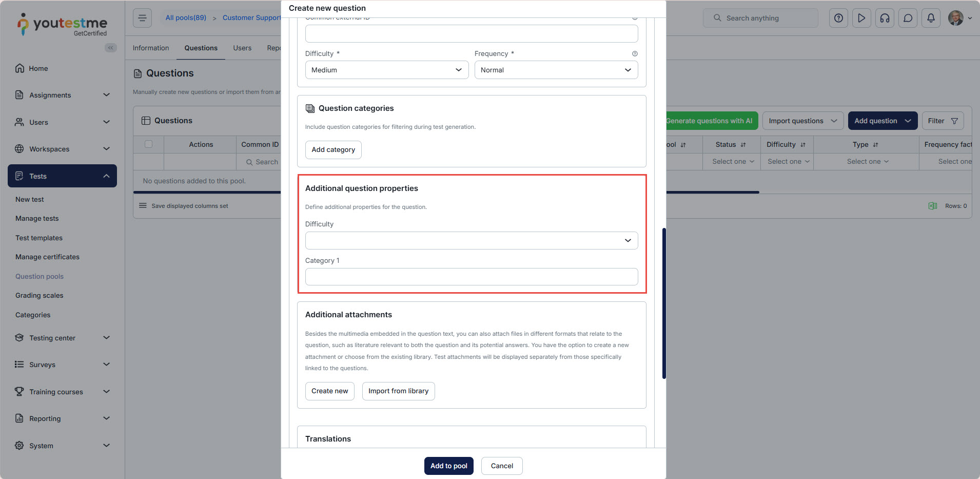The width and height of the screenshot is (980, 479).
Task: Click the Add to pool button
Action: (448, 466)
